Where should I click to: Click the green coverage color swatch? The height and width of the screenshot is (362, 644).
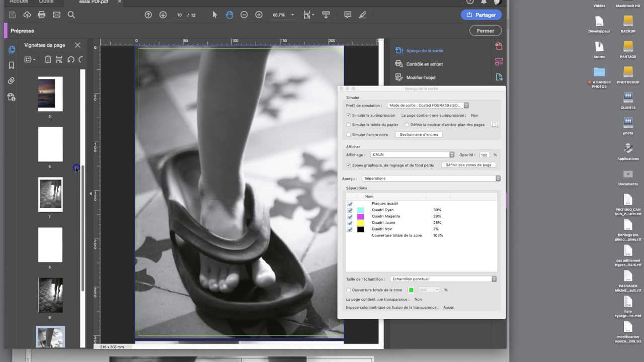pos(412,290)
